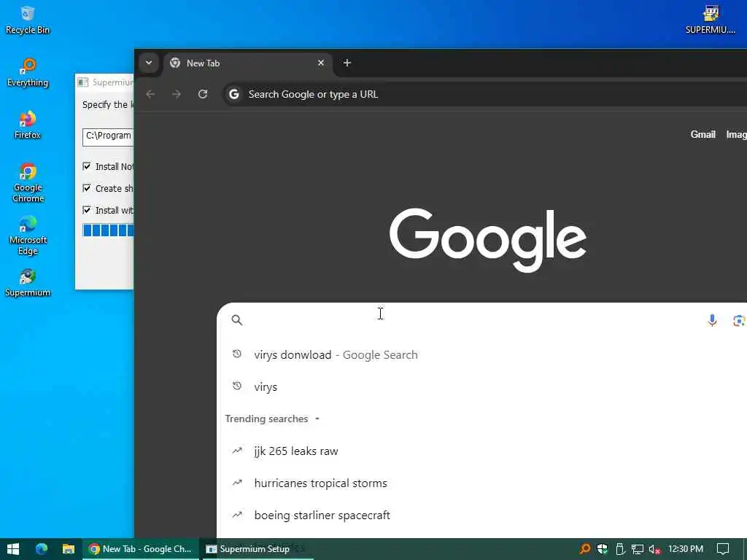Image resolution: width=747 pixels, height=560 pixels.
Task: Click the Supermium Setup progress bar
Action: click(x=108, y=230)
